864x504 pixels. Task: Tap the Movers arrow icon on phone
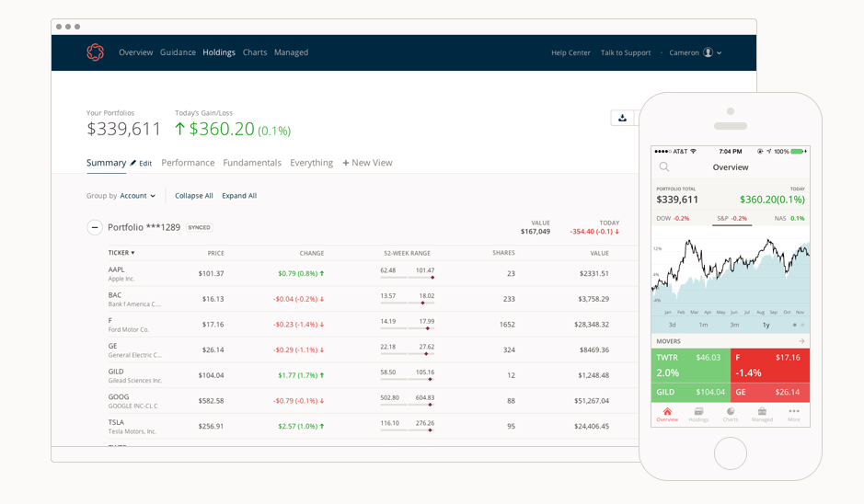click(x=801, y=341)
